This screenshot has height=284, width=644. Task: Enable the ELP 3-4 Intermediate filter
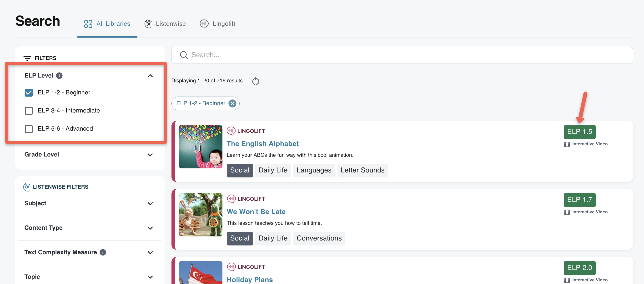pyautogui.click(x=29, y=111)
